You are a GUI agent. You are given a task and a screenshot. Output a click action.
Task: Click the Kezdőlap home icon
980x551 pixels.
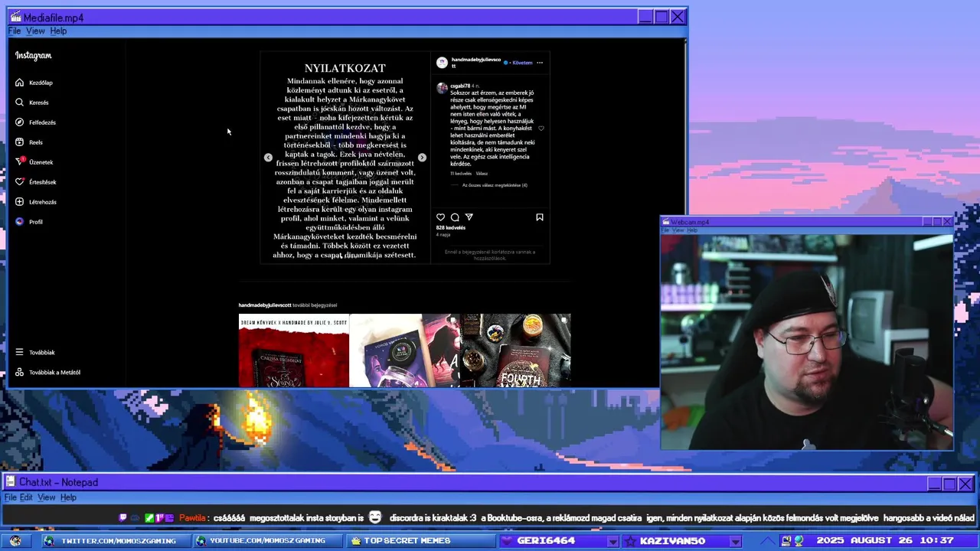point(20,82)
